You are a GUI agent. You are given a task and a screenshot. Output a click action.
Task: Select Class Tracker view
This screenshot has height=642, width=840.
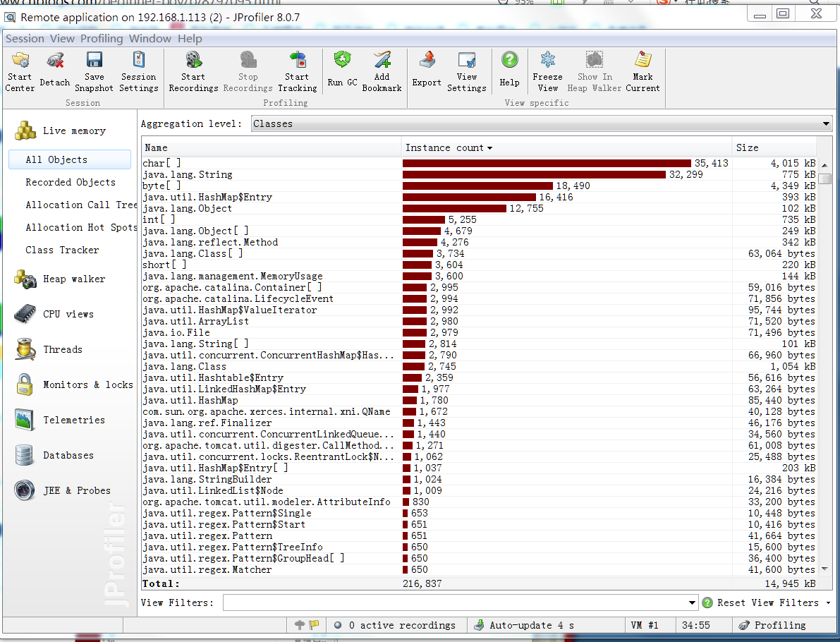(62, 250)
